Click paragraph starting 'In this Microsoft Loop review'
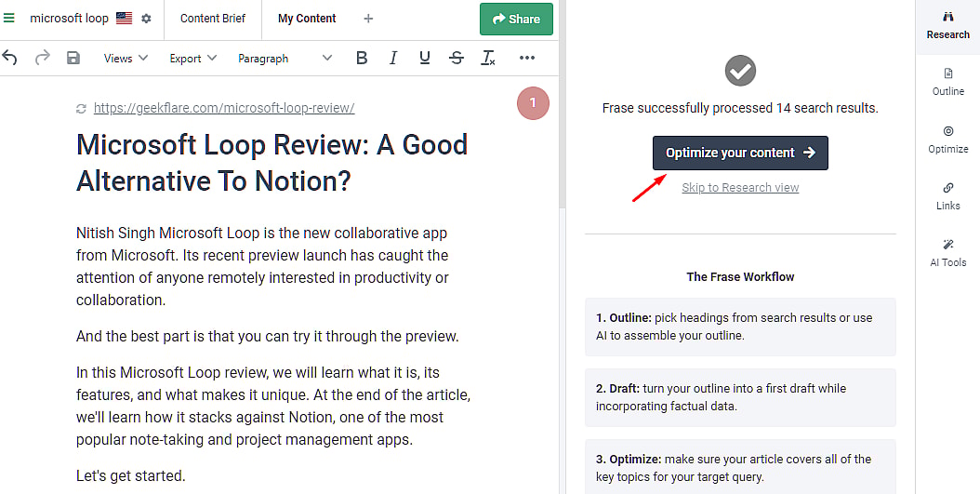 (x=273, y=406)
